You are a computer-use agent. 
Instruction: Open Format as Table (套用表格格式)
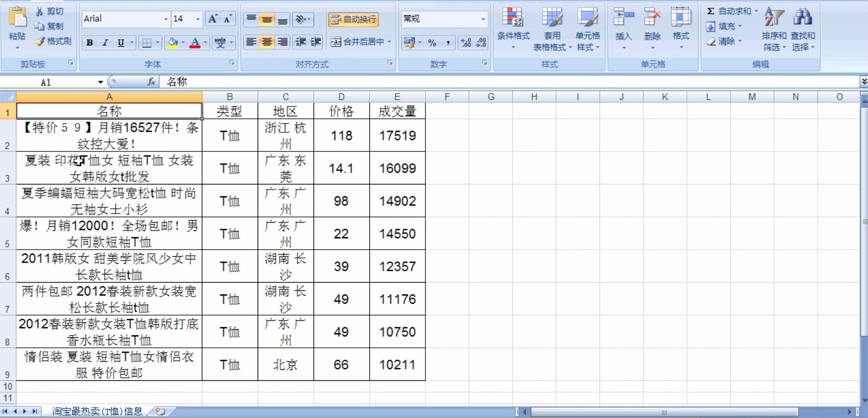[x=552, y=29]
